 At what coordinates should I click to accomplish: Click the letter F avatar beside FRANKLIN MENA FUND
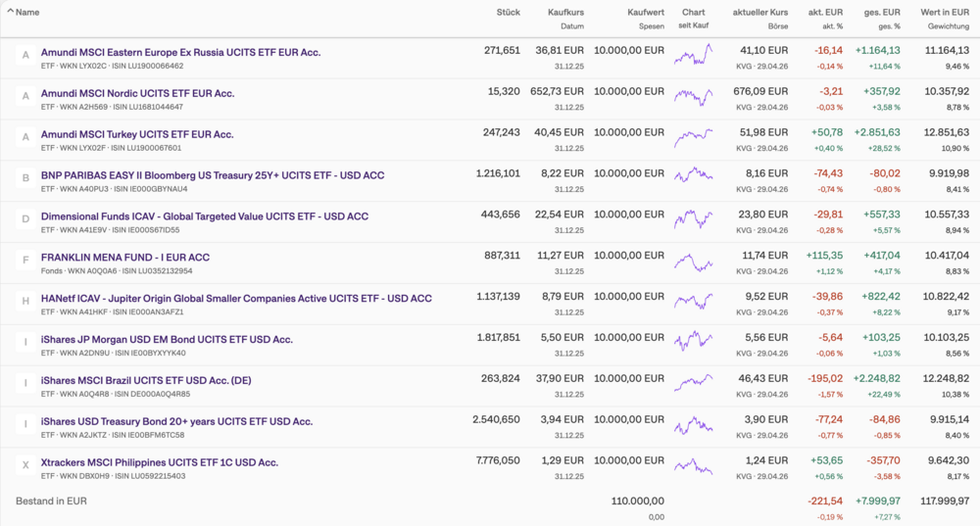(25, 260)
